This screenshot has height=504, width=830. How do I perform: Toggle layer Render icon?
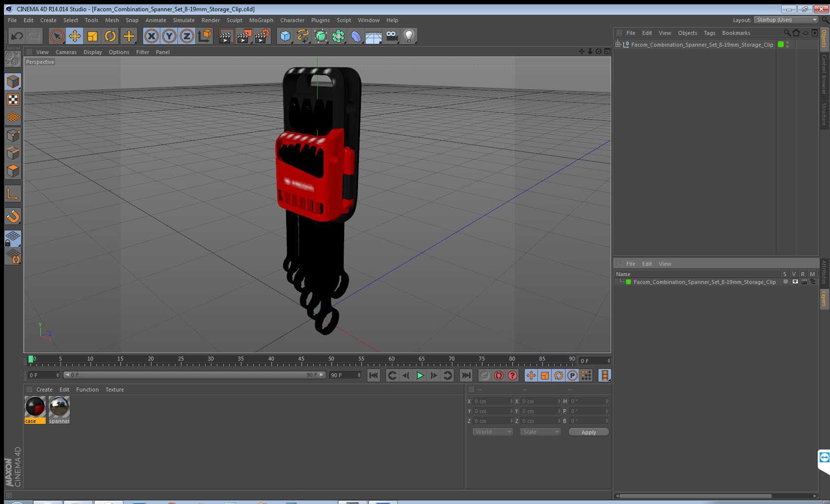click(804, 282)
